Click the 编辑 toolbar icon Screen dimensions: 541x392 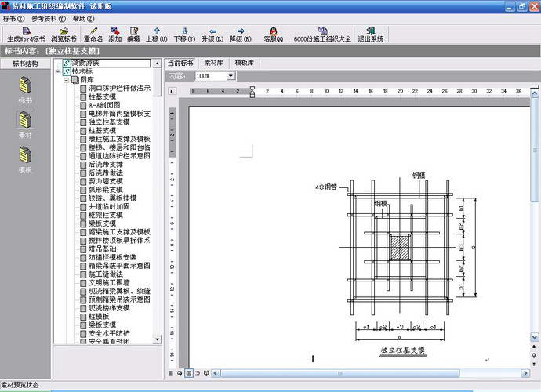pos(133,34)
